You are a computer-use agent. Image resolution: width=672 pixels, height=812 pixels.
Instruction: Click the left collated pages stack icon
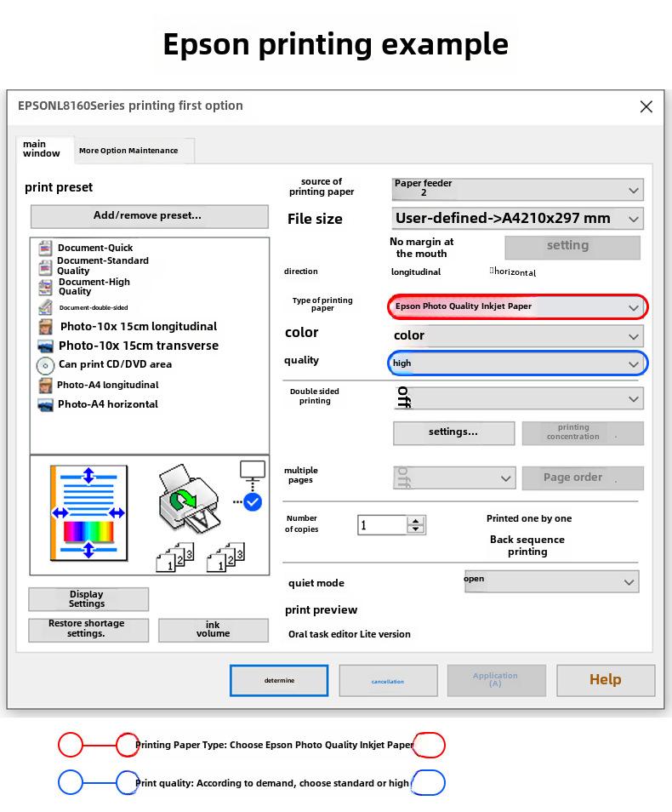click(x=175, y=558)
